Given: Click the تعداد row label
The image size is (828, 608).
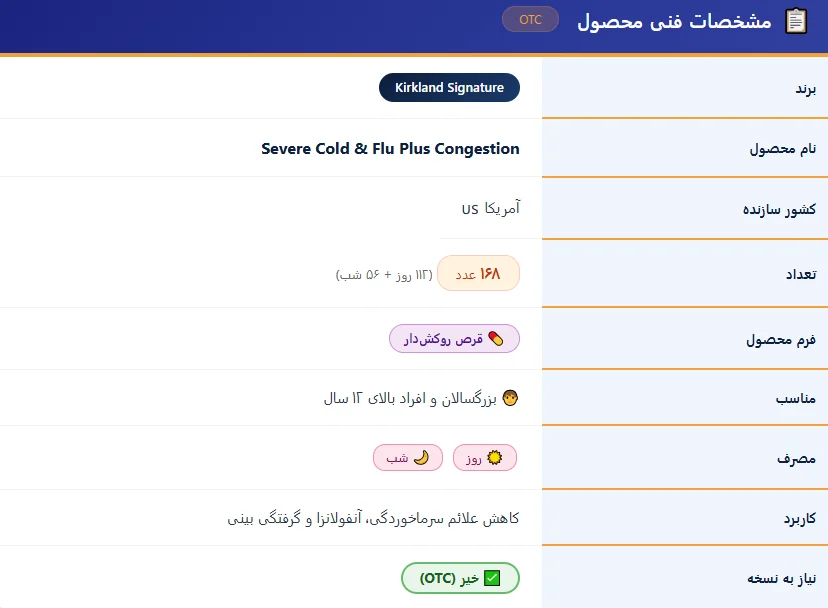Looking at the screenshot, I should tap(801, 274).
